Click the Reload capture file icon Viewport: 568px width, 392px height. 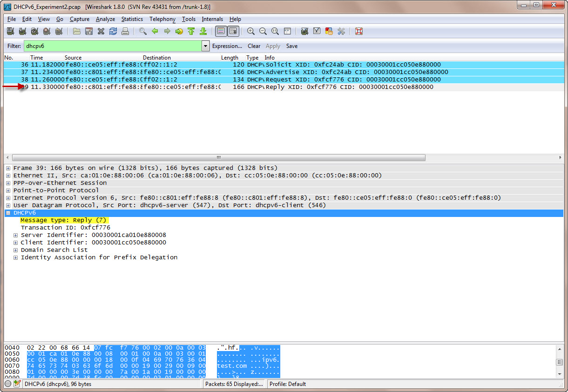(113, 31)
